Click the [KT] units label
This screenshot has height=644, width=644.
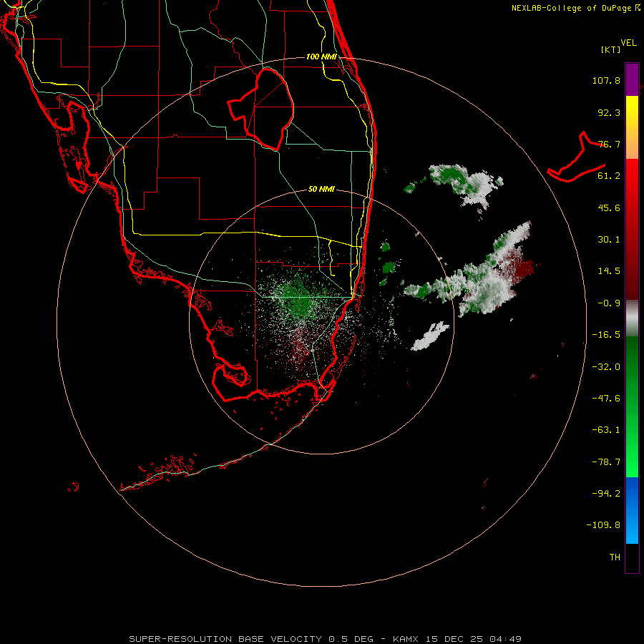[x=611, y=49]
